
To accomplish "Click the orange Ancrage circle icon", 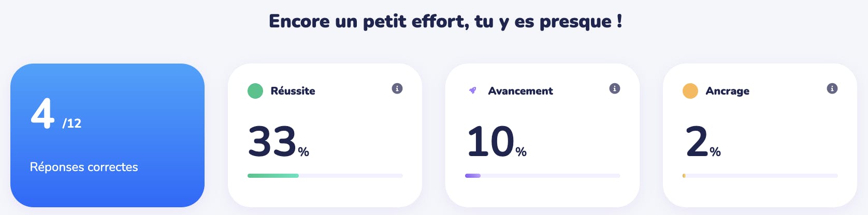I will tap(690, 91).
